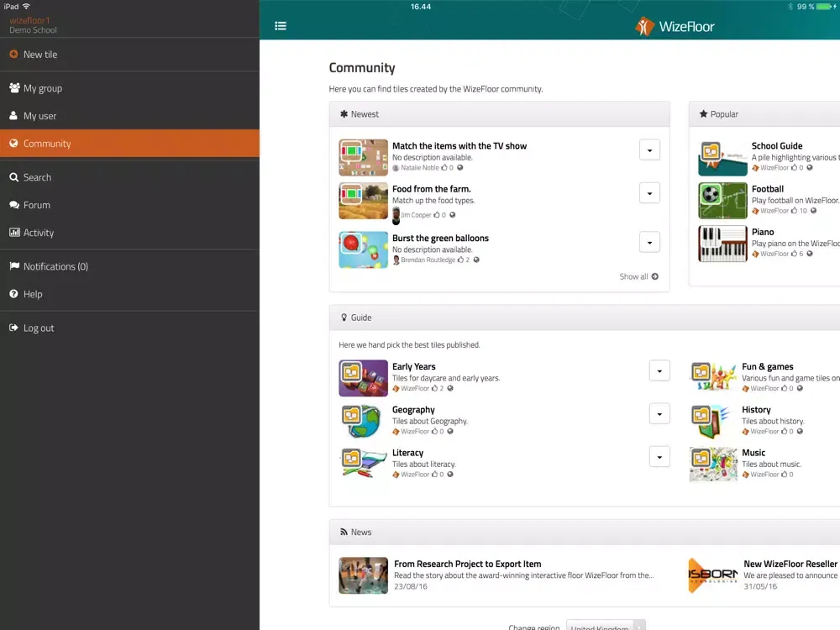Like the Football tile thumbs-up icon
840x630 pixels.
point(794,211)
